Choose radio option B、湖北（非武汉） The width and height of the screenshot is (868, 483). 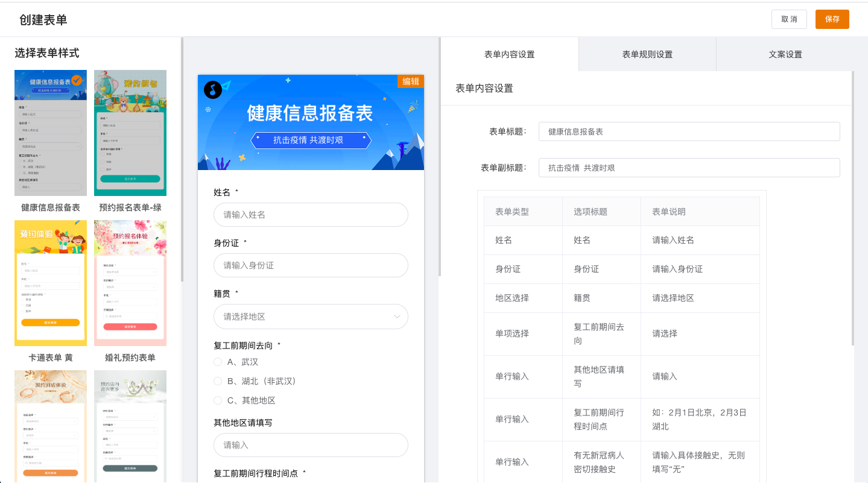[218, 381]
